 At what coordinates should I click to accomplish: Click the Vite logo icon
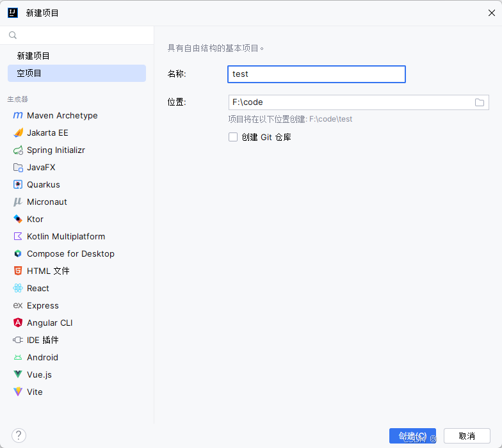click(x=18, y=392)
